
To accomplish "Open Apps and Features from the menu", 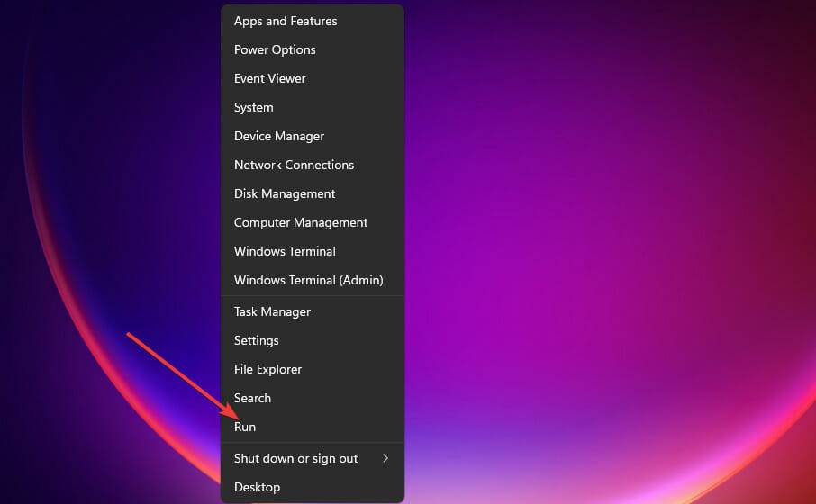I will pos(286,21).
